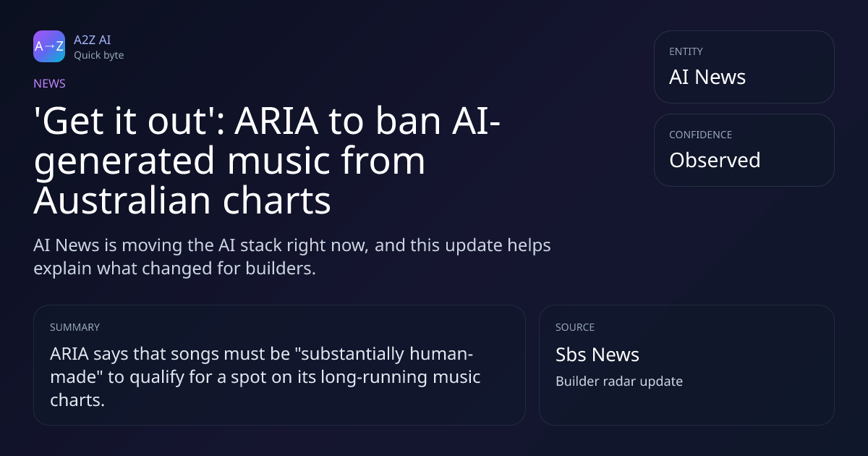Click the Quick byte subtitle
This screenshot has height=456, width=868.
99,55
